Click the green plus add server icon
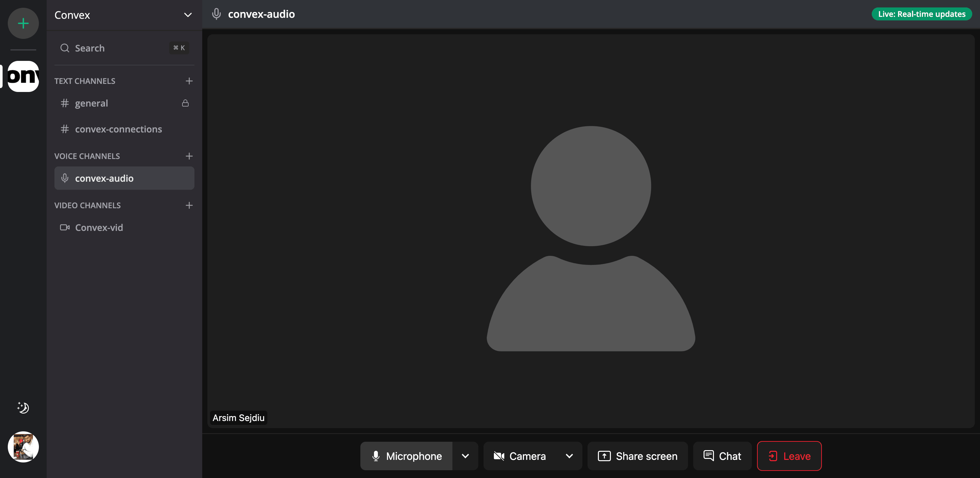980x478 pixels. 23,23
